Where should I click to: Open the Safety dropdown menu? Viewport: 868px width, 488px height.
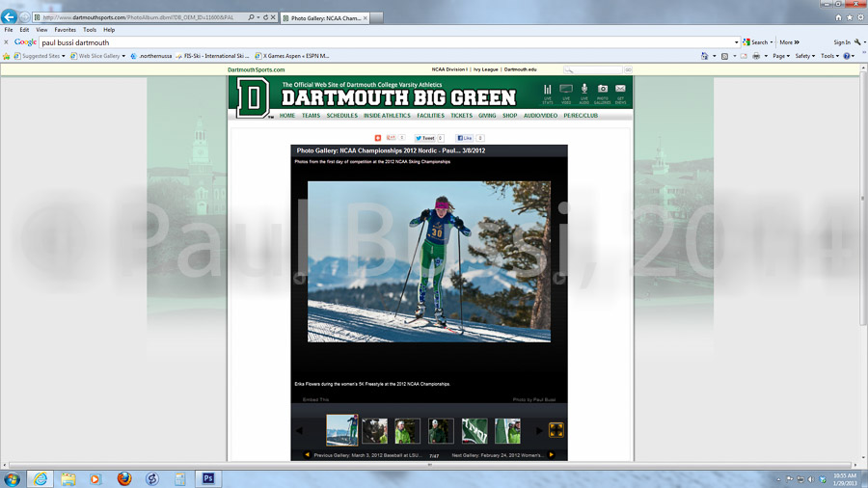point(805,56)
